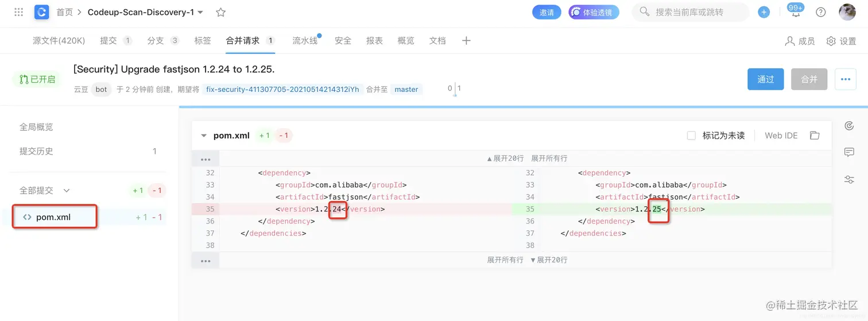This screenshot has width=868, height=321.
Task: Open 安全 security tab
Action: coord(343,41)
